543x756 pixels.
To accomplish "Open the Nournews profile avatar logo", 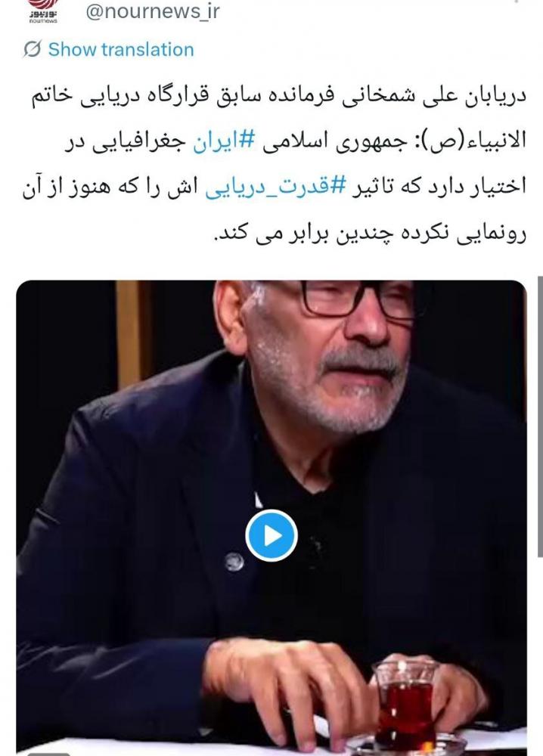I will 43,11.
